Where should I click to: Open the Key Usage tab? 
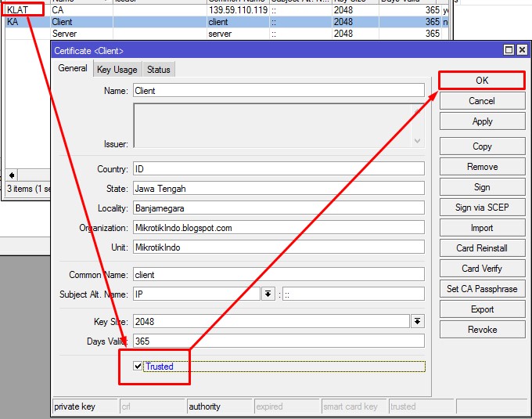tap(117, 70)
